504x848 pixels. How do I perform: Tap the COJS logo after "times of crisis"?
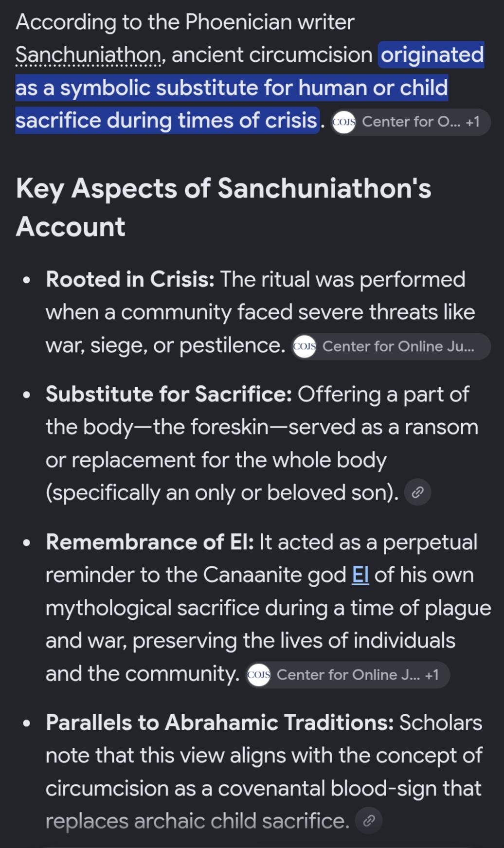(344, 122)
